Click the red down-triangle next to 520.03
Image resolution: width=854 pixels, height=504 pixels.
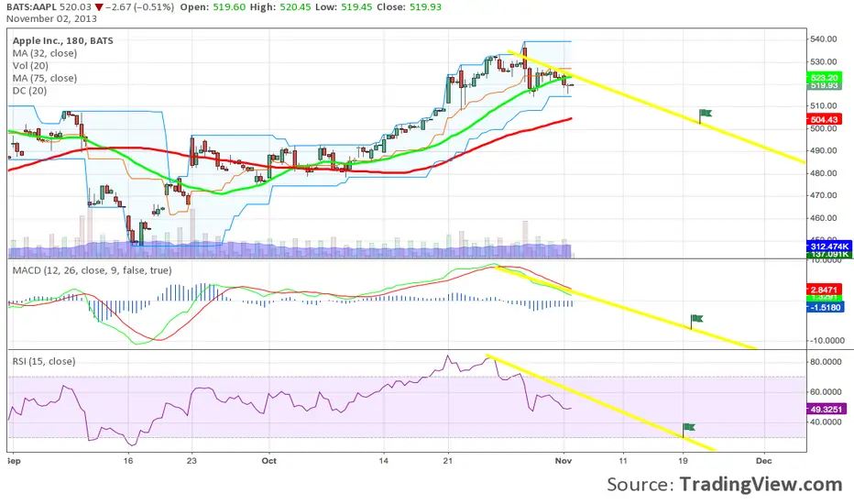tap(99, 7)
